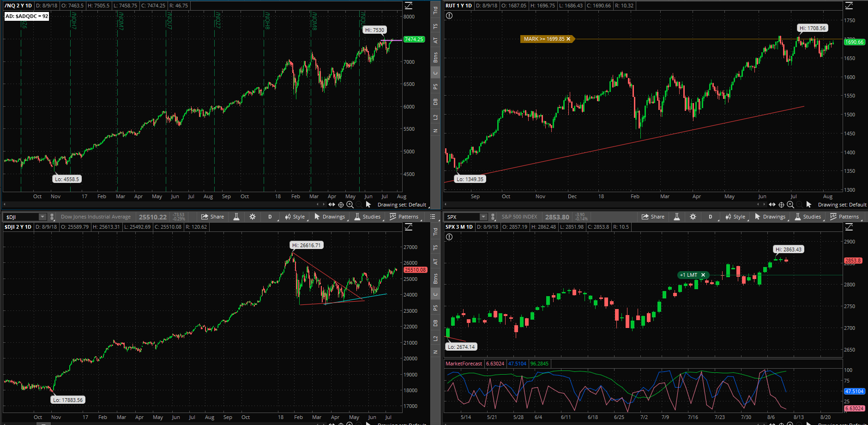Image resolution: width=868 pixels, height=425 pixels.
Task: Open the flask icon in the SPX toolbar
Action: (x=677, y=217)
